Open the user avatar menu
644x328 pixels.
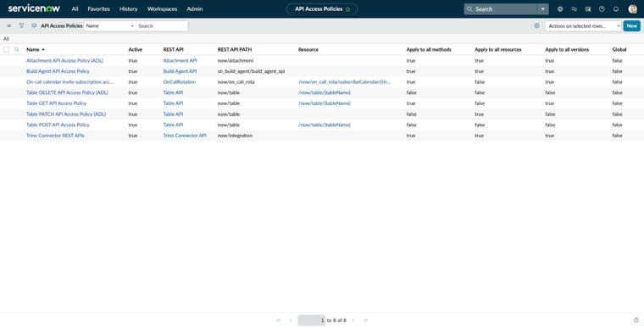(632, 9)
